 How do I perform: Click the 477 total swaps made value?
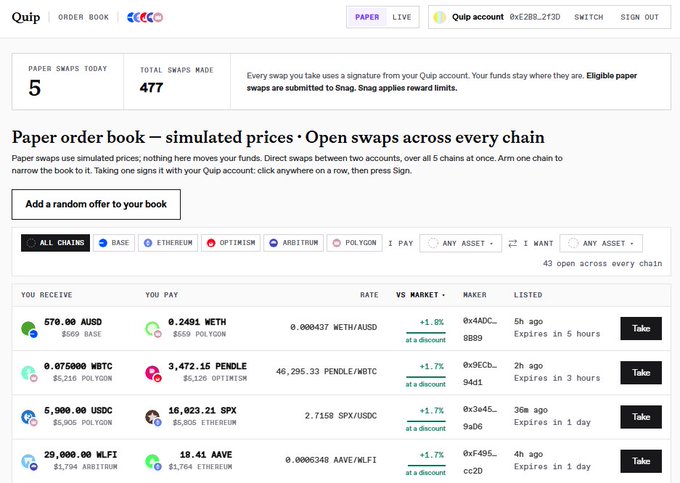151,88
